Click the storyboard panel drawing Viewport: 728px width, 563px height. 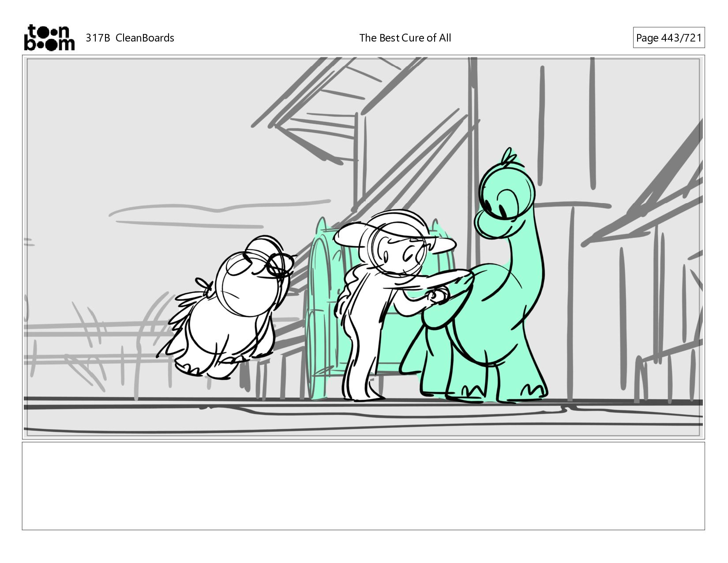[x=363, y=247]
